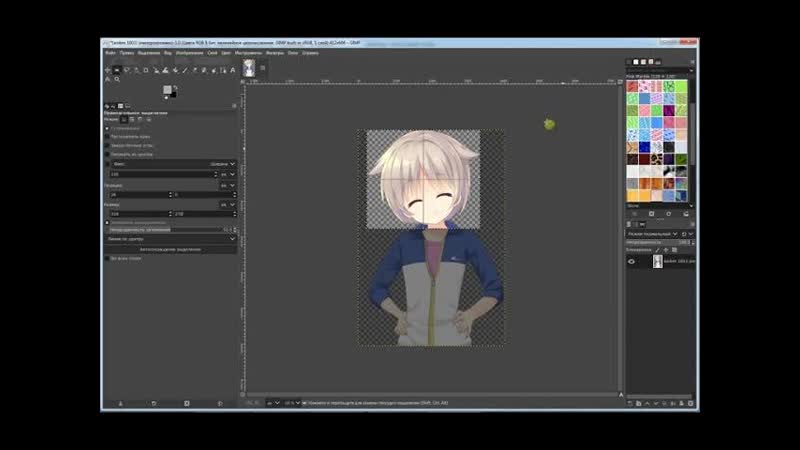Open the Size units dropdown
Viewport: 800px width, 450px height.
coord(228,205)
